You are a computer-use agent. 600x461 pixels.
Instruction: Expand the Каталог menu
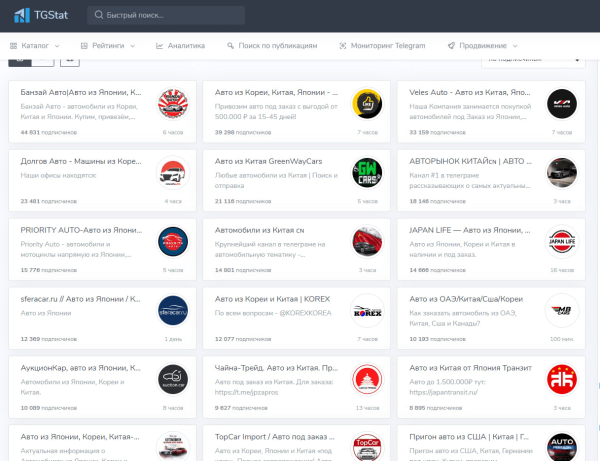tap(35, 46)
